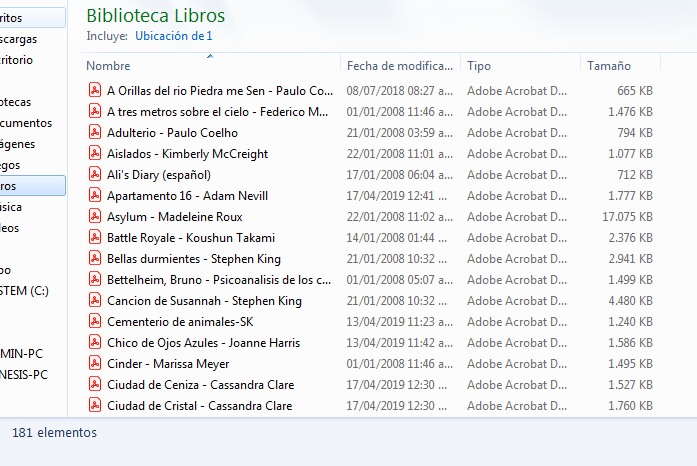697x466 pixels.
Task: Click PDF icon for Aislados - Kimberly McCreight
Action: (x=95, y=153)
